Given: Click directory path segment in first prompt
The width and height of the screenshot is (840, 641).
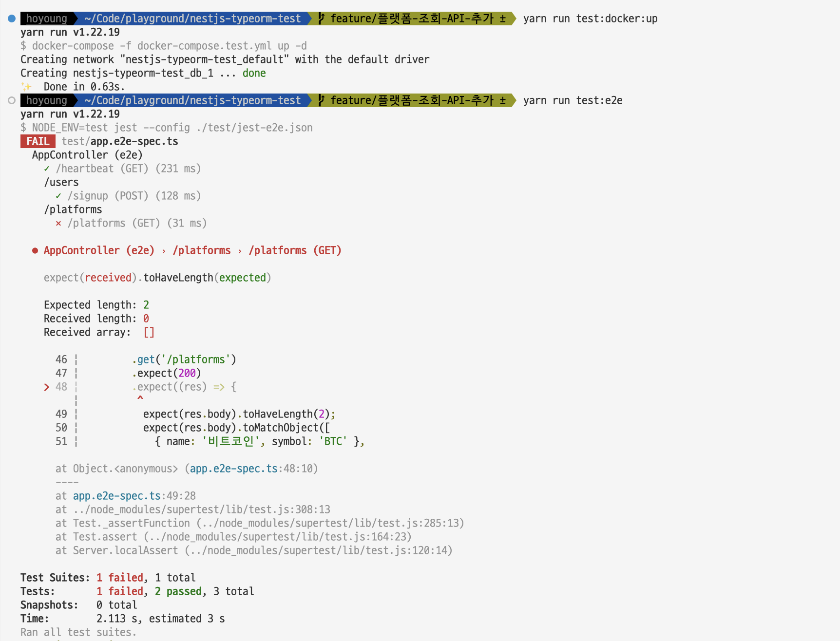Looking at the screenshot, I should pyautogui.click(x=192, y=19).
